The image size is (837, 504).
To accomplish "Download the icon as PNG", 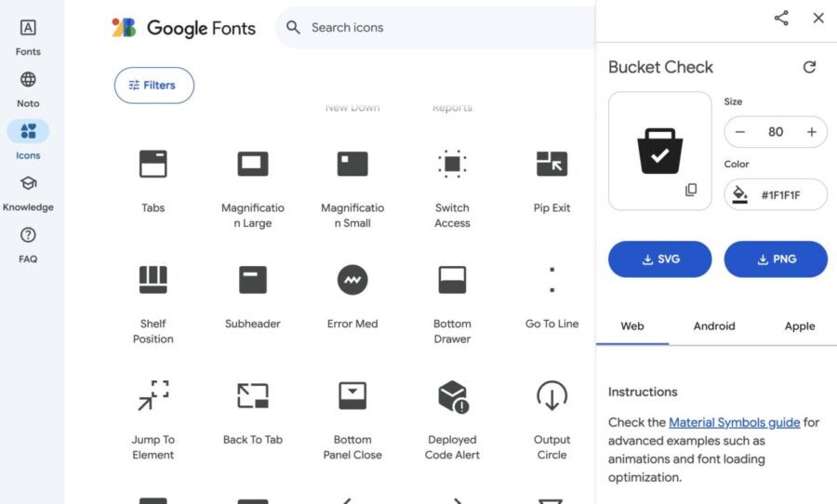I will (x=776, y=259).
